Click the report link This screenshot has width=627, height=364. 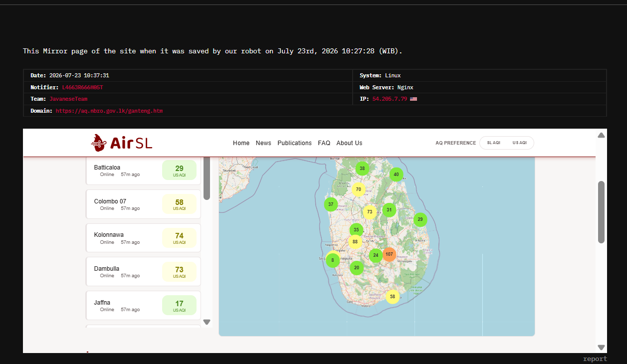(x=595, y=359)
